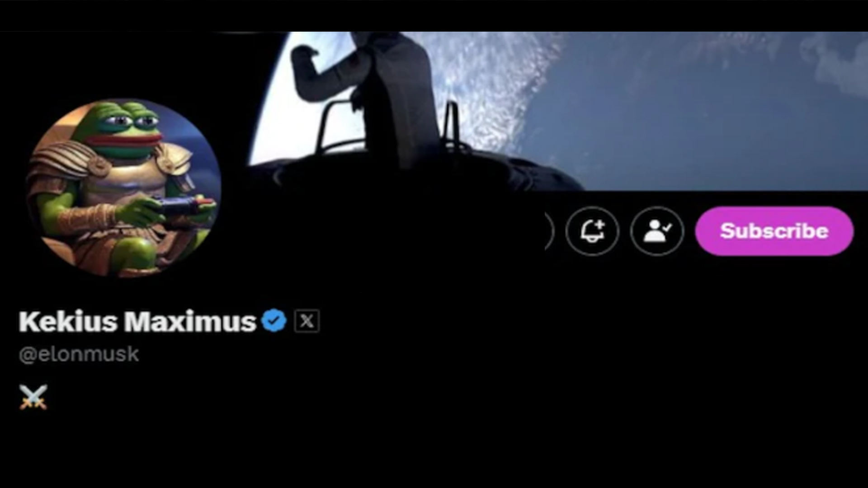Click the grey username under display name
The height and width of the screenshot is (488, 868).
pyautogui.click(x=79, y=354)
